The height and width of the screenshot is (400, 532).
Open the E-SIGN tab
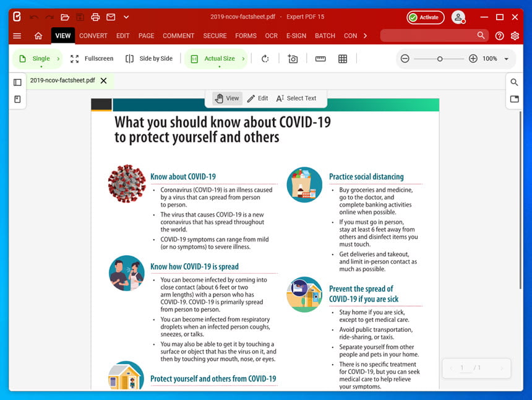pos(296,36)
